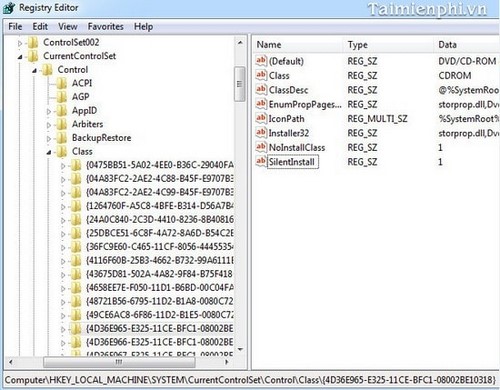Click the AppID folder icon
This screenshot has width=500, height=390.
[61, 111]
